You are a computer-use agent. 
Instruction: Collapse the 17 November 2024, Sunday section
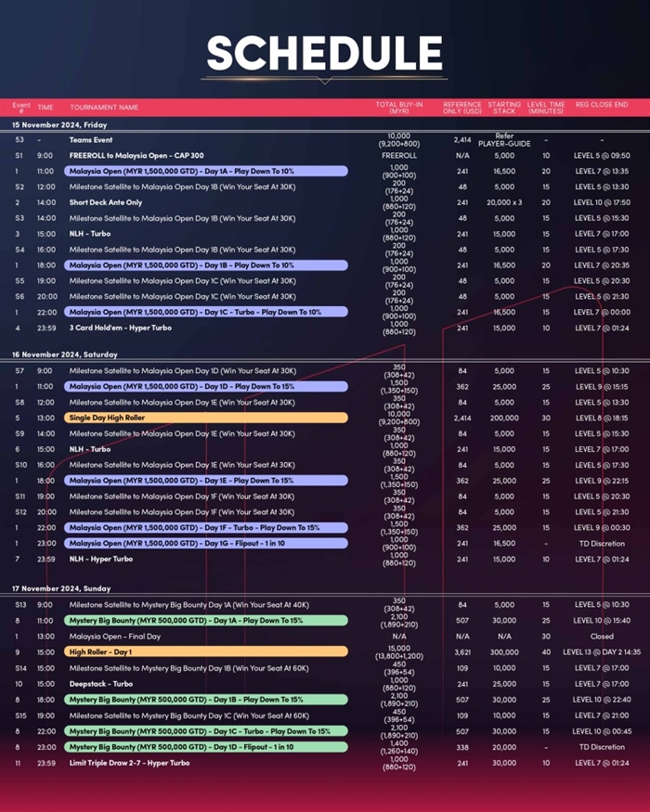click(x=61, y=588)
